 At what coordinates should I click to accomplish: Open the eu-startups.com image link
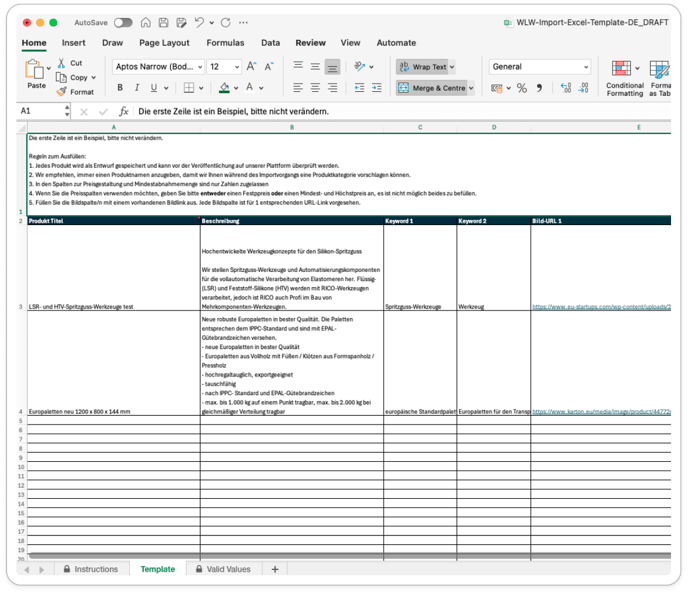[601, 307]
